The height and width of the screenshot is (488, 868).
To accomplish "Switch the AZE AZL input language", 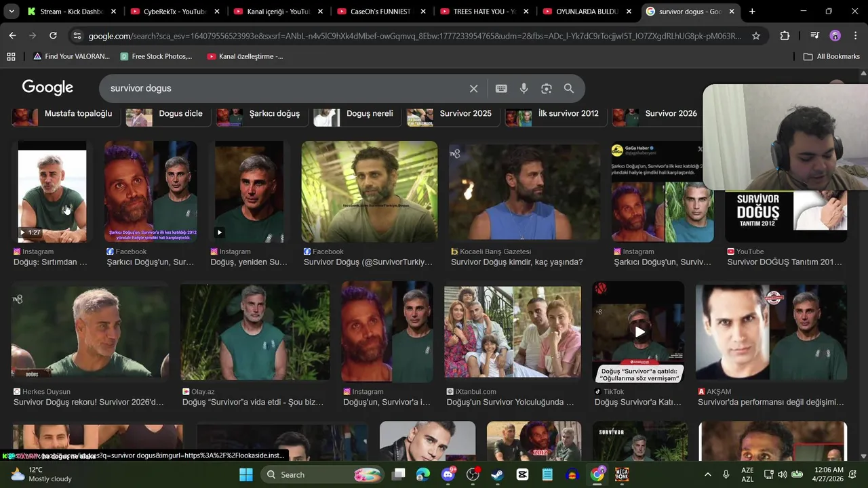I will (747, 474).
